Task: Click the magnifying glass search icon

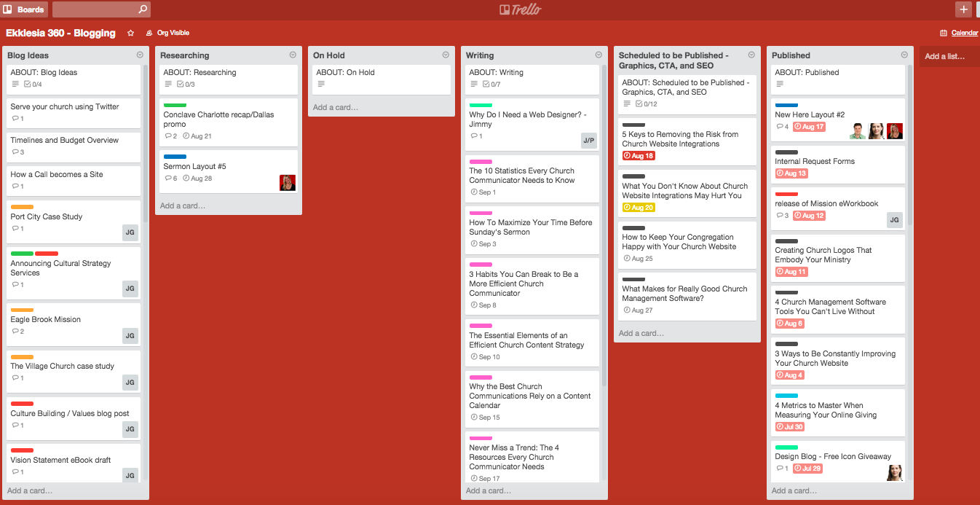Action: (x=141, y=9)
